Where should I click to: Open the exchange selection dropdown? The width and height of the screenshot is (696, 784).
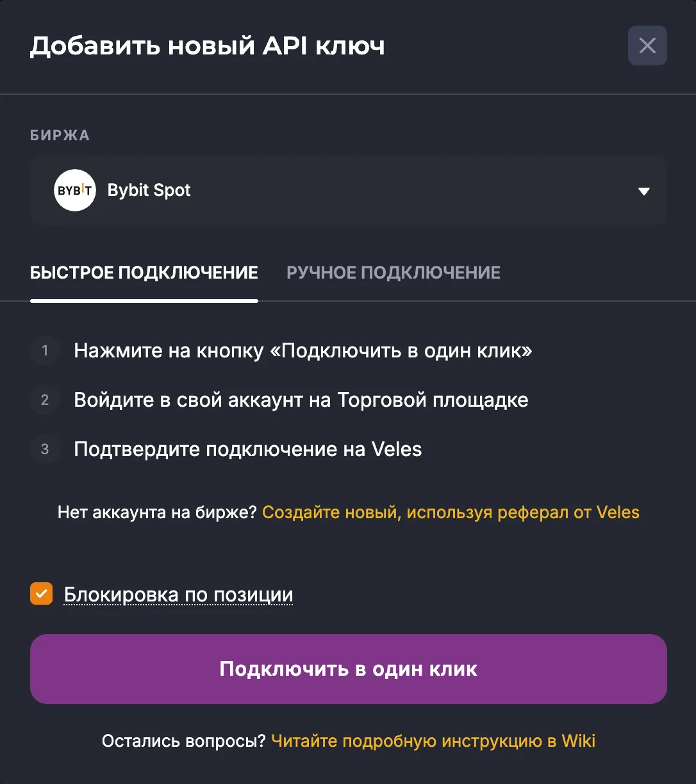point(349,191)
